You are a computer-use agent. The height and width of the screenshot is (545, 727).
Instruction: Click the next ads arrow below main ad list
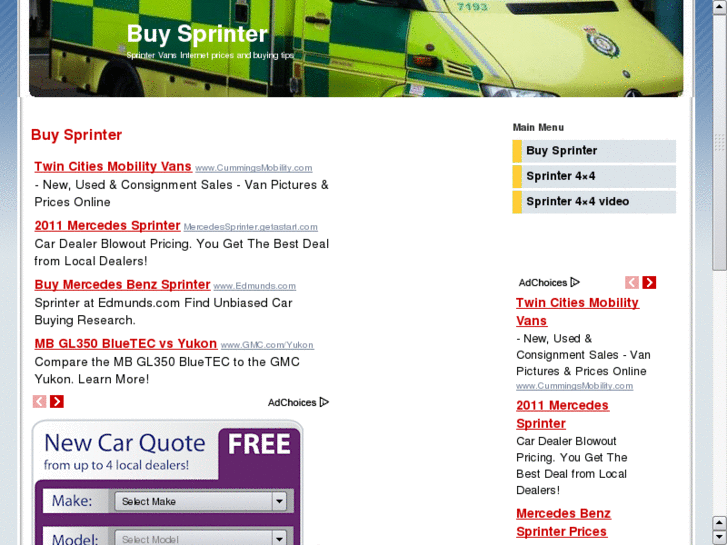click(x=57, y=402)
